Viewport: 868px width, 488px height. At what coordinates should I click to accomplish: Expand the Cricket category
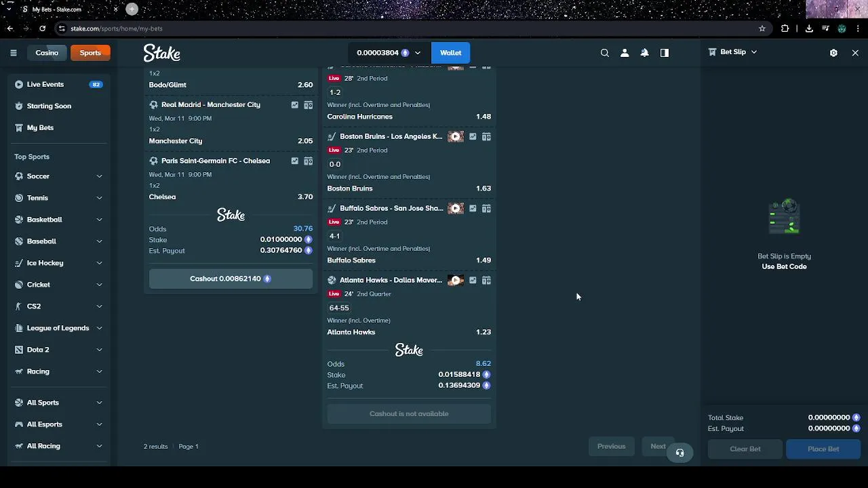[x=99, y=285]
